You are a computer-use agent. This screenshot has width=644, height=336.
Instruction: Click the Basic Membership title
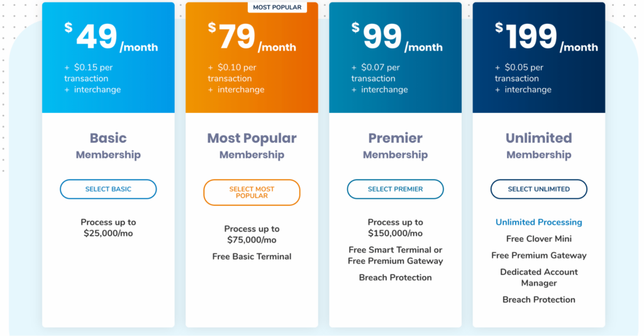point(108,146)
